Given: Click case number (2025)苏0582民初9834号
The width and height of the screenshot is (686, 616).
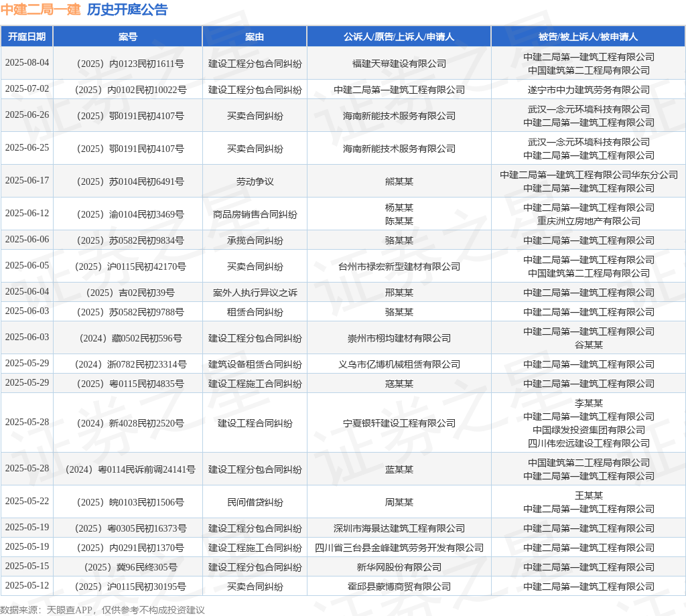Looking at the screenshot, I should tap(131, 240).
